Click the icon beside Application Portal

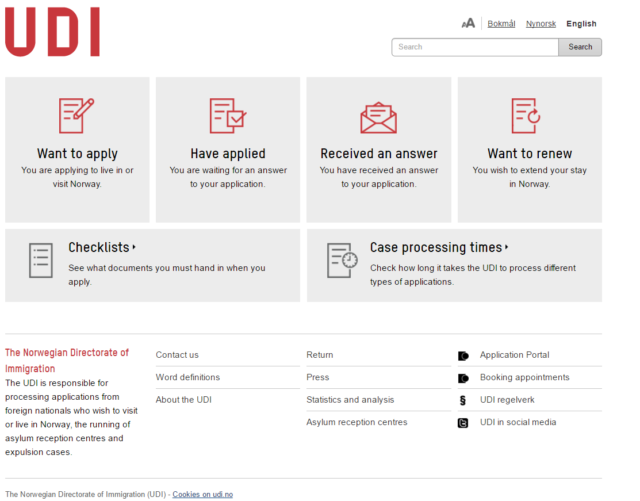coord(463,356)
